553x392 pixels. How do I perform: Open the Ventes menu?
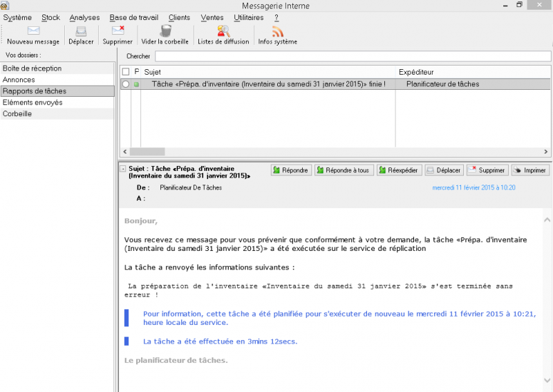[212, 18]
